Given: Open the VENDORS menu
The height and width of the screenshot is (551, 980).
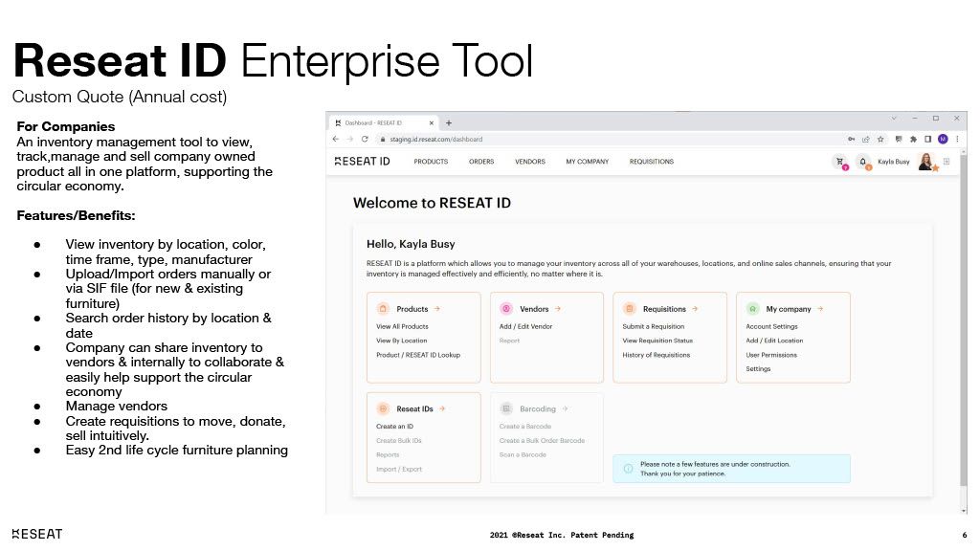Looking at the screenshot, I should pyautogui.click(x=530, y=162).
